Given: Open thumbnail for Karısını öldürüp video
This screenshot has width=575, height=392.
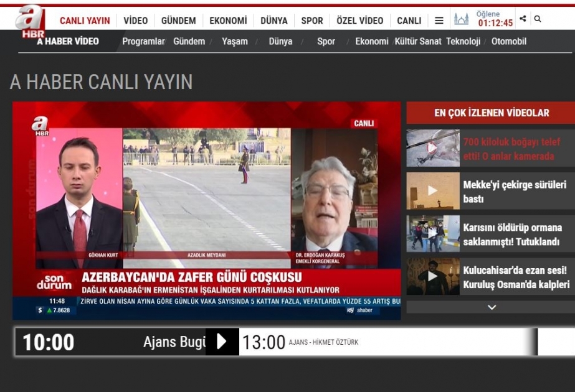Looking at the screenshot, I should [433, 234].
